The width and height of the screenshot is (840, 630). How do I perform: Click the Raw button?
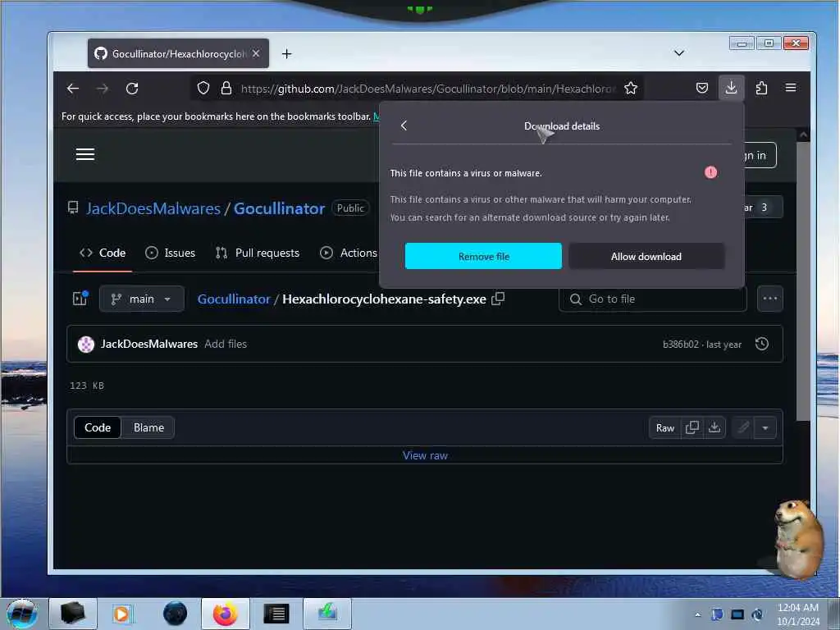point(664,427)
